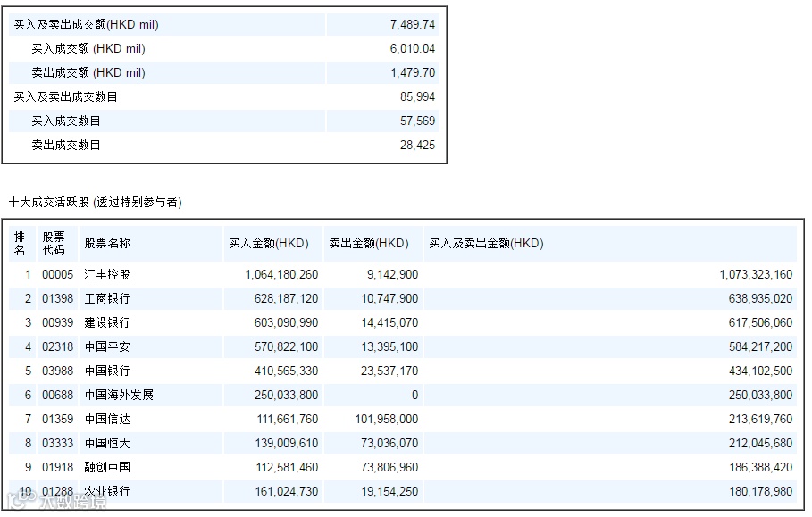Click sell amount 14,415,070

tap(390, 323)
